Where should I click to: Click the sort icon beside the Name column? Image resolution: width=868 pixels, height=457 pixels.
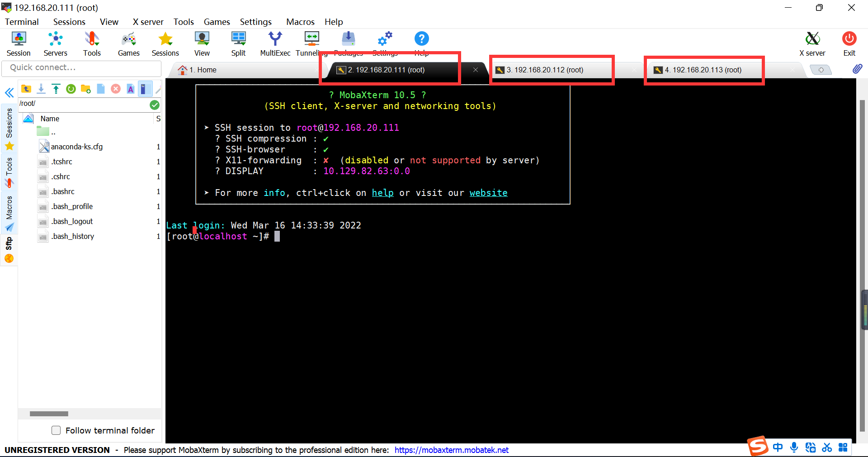[28, 119]
